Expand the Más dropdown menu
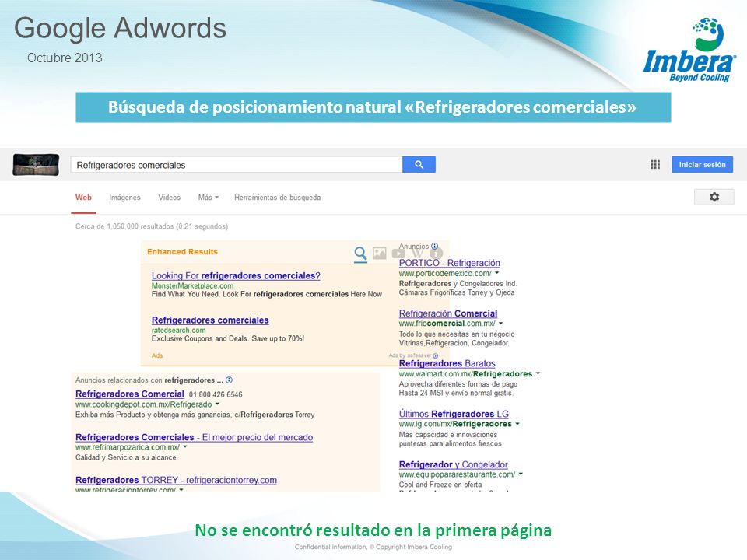 pyautogui.click(x=209, y=197)
